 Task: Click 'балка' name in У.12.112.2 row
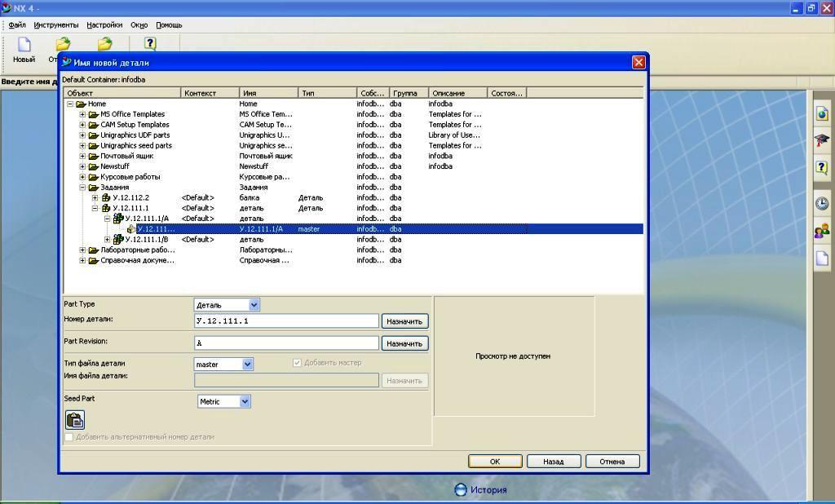(x=250, y=197)
